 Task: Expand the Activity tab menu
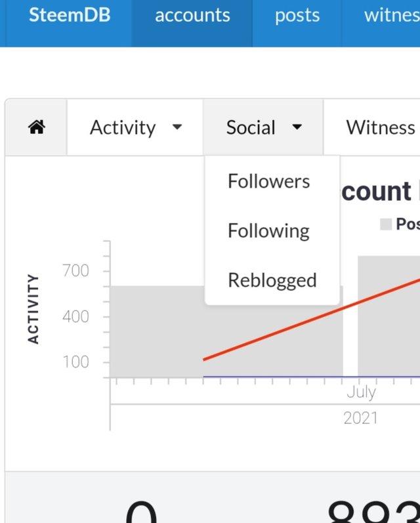point(135,127)
